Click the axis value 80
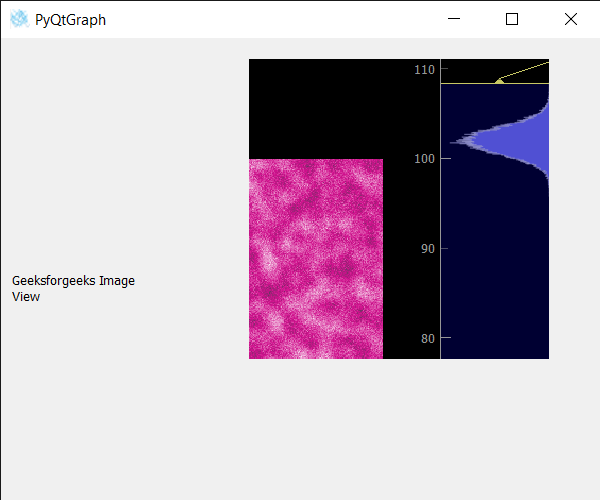600x500 pixels. [x=428, y=338]
